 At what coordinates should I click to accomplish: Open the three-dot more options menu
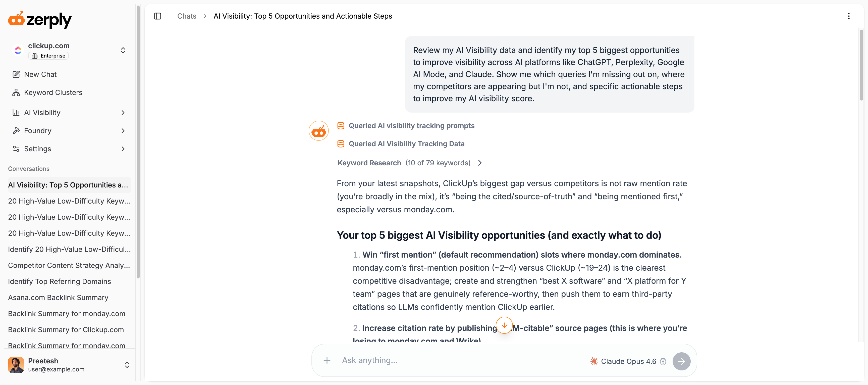[x=848, y=16]
